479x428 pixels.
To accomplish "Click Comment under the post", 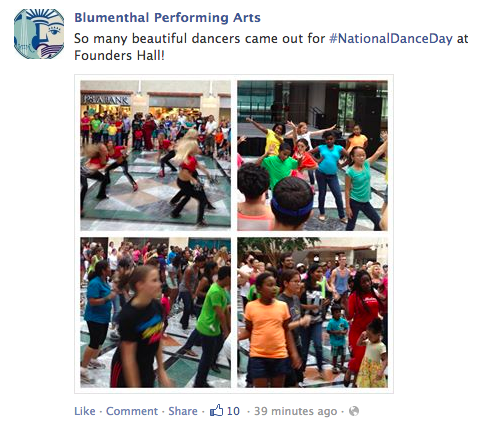I will pyautogui.click(x=132, y=411).
